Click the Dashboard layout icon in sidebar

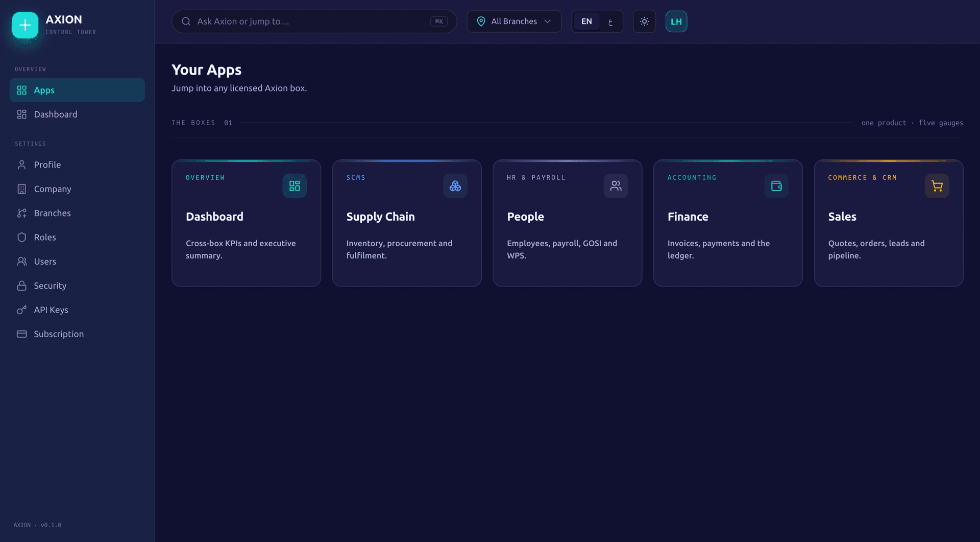click(x=21, y=114)
